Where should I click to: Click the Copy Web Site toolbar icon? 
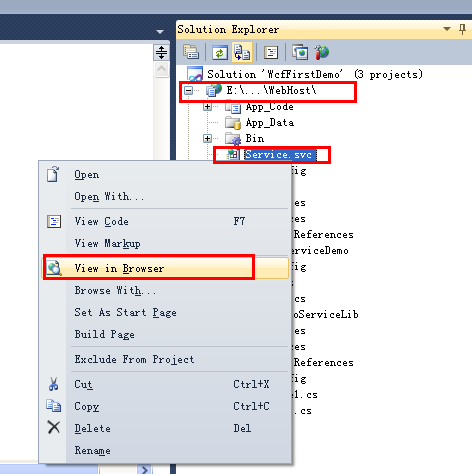pos(300,52)
